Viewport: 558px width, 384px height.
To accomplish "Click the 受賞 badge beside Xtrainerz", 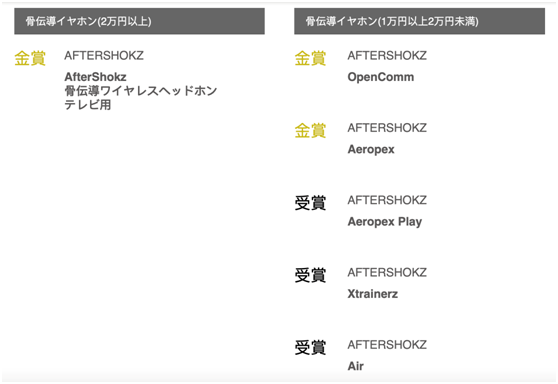I will click(310, 275).
